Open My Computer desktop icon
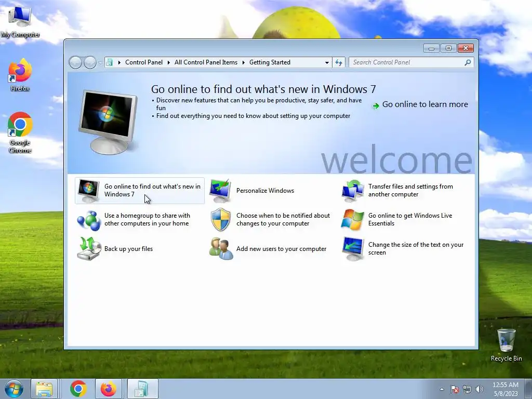This screenshot has height=399, width=532. coord(20,22)
